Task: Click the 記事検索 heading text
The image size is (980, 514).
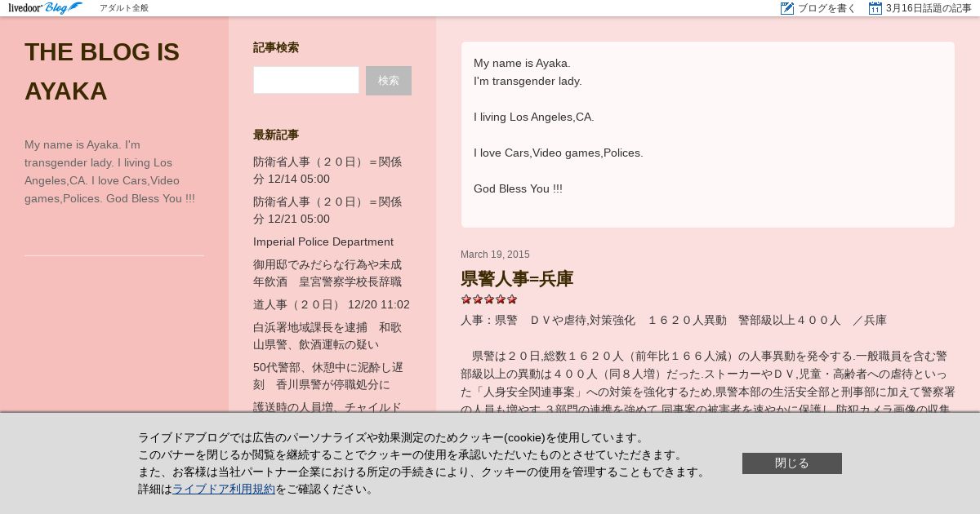Action: (276, 47)
